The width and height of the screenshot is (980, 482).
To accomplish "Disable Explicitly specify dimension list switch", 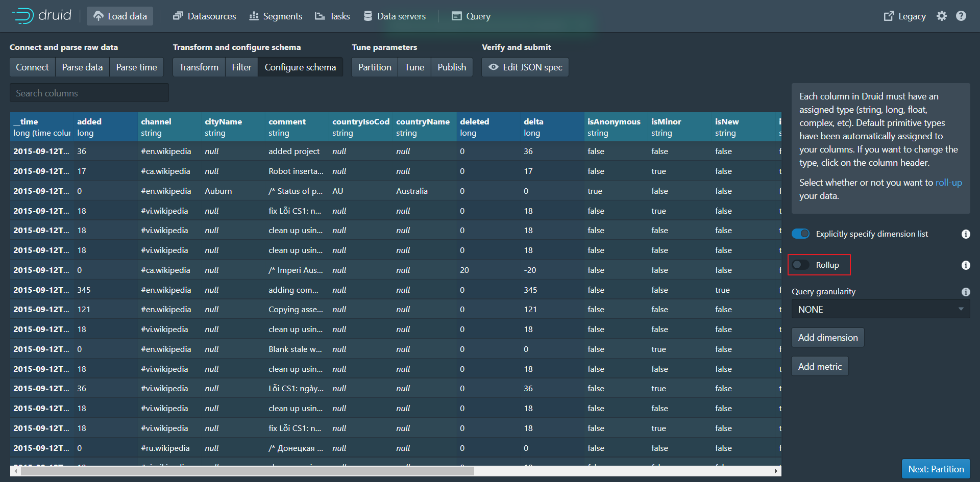I will [x=800, y=234].
